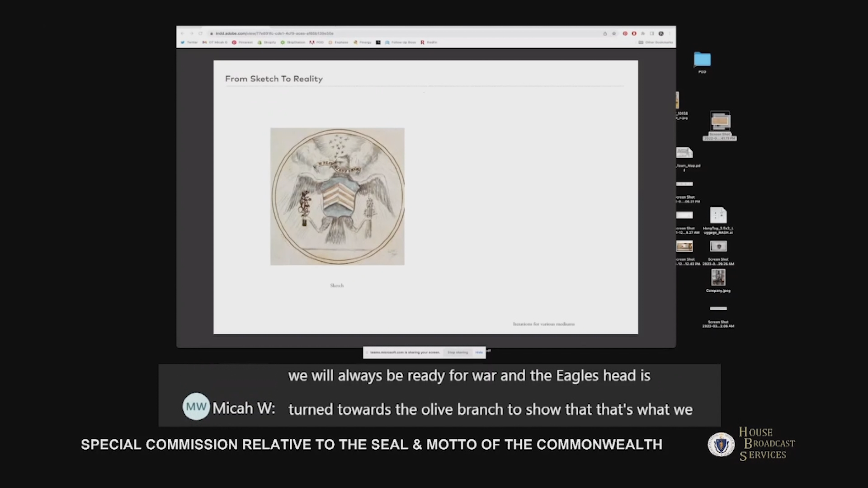Expand the Other Bookmarks folder
The image size is (868, 488).
(656, 42)
